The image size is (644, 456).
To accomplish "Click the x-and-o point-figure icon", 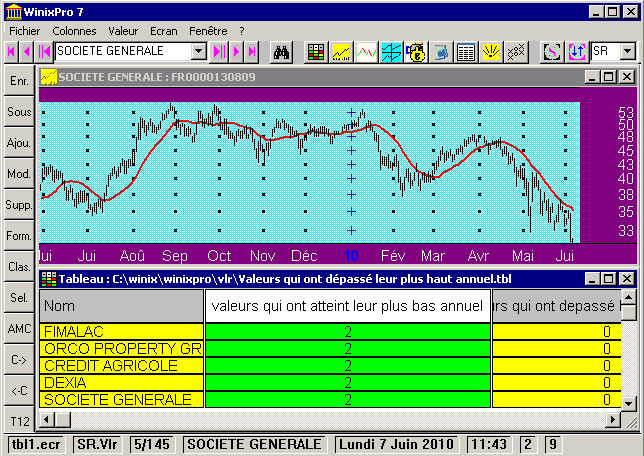I will tap(516, 52).
